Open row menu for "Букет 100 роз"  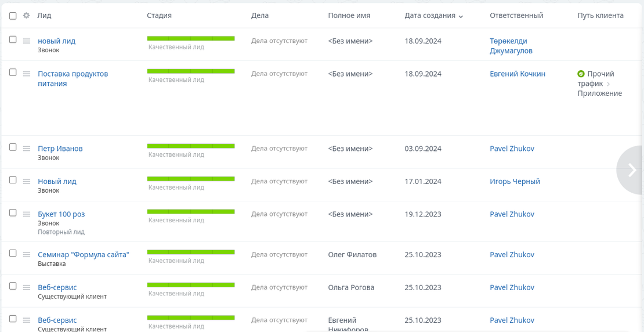click(26, 214)
